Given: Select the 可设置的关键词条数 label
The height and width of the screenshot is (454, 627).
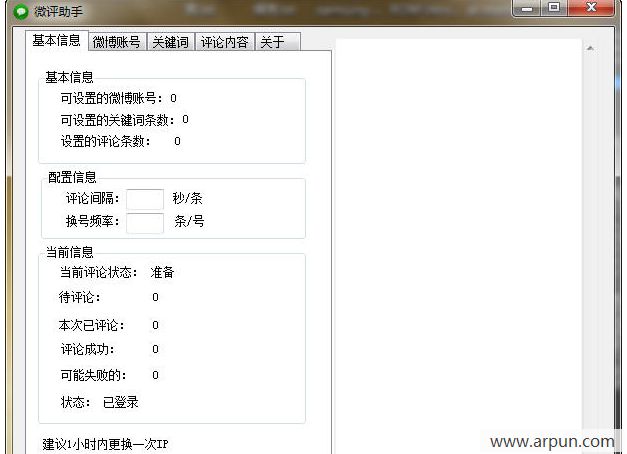Looking at the screenshot, I should tap(118, 120).
